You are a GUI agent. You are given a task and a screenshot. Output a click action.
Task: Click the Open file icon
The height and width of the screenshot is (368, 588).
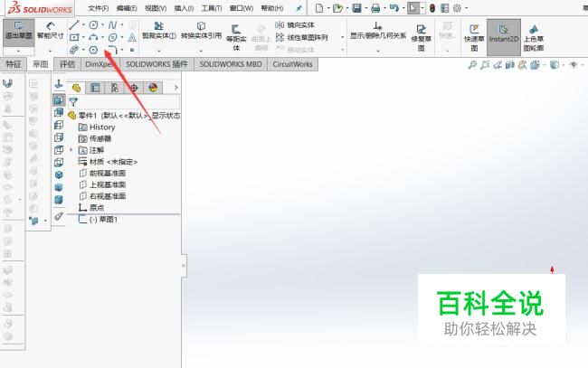[x=337, y=8]
